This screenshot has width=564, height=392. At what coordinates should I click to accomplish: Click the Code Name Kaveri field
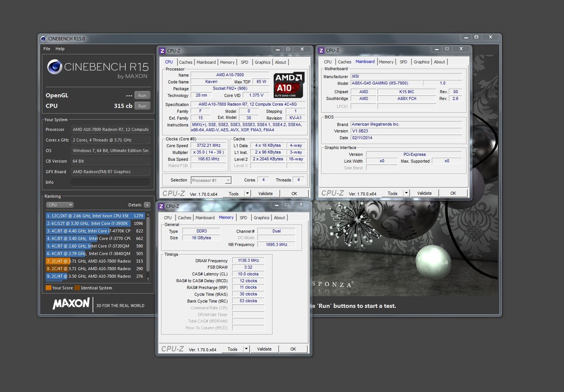point(211,81)
